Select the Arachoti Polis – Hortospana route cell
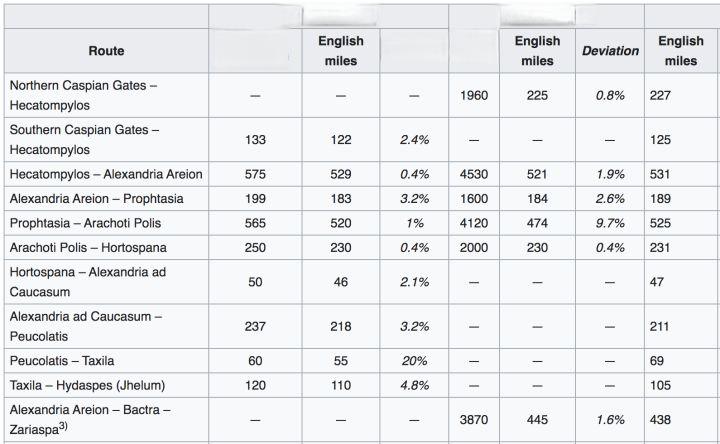This screenshot has height=444, width=720. pyautogui.click(x=89, y=246)
